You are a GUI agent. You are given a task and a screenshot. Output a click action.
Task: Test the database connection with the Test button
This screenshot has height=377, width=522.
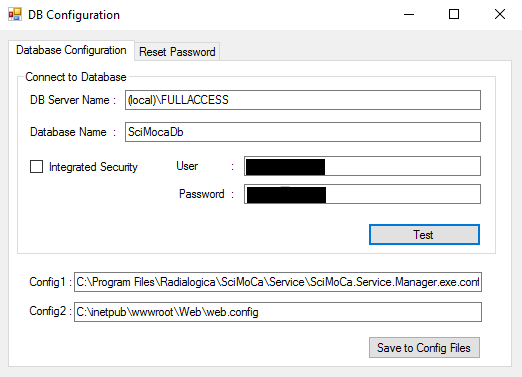pyautogui.click(x=424, y=235)
